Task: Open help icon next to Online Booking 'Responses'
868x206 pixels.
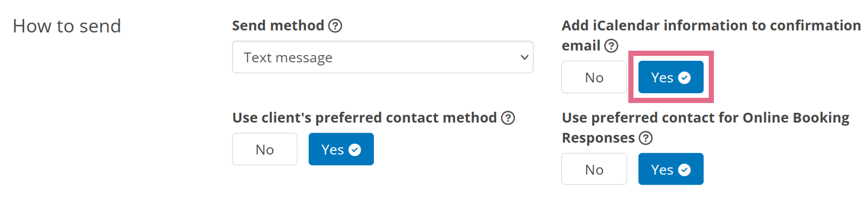Action: click(645, 138)
